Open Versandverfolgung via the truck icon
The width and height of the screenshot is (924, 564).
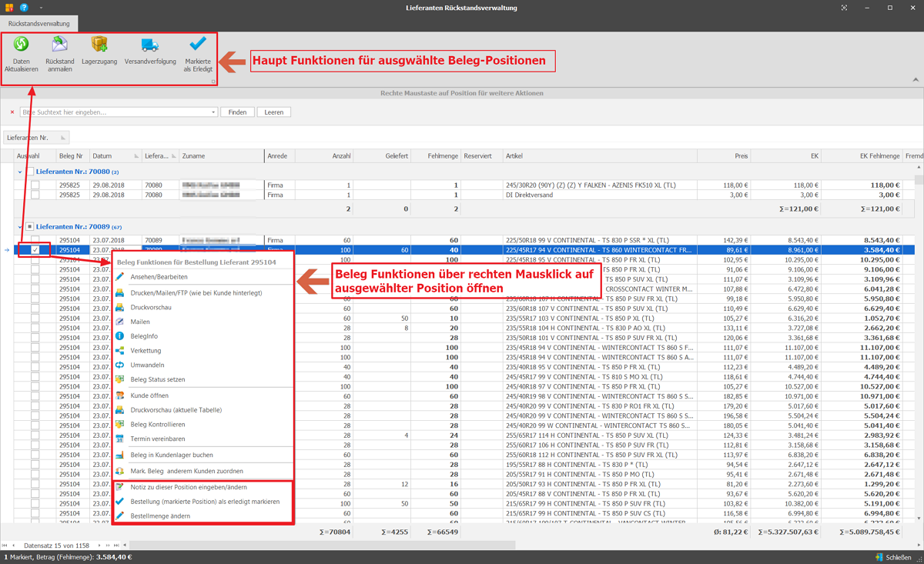[x=150, y=45]
